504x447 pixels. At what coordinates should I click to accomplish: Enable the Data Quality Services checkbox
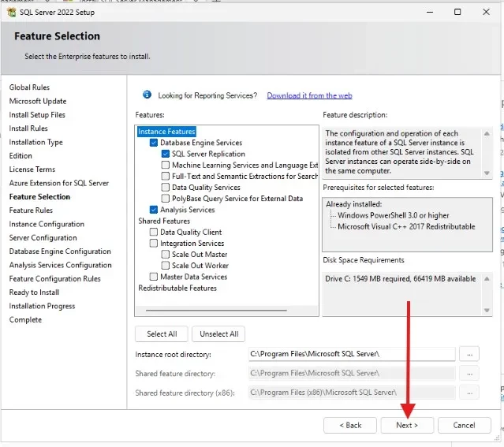click(165, 188)
